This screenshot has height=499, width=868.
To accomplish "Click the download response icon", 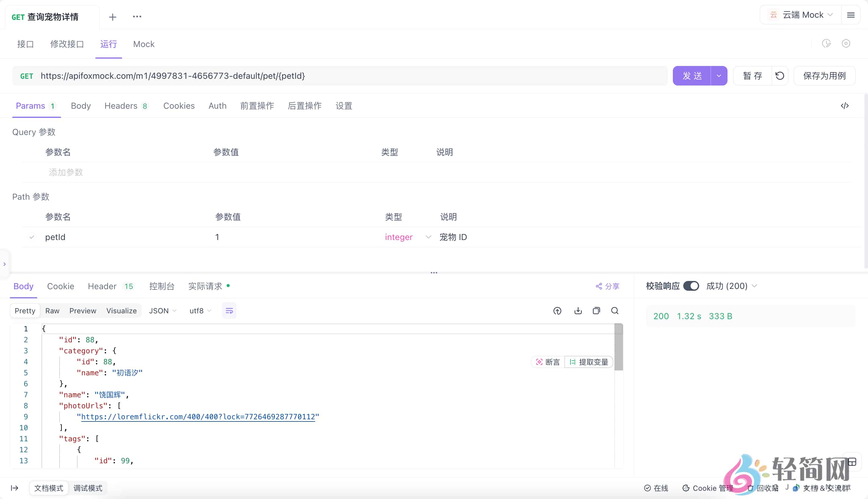I will [x=578, y=311].
